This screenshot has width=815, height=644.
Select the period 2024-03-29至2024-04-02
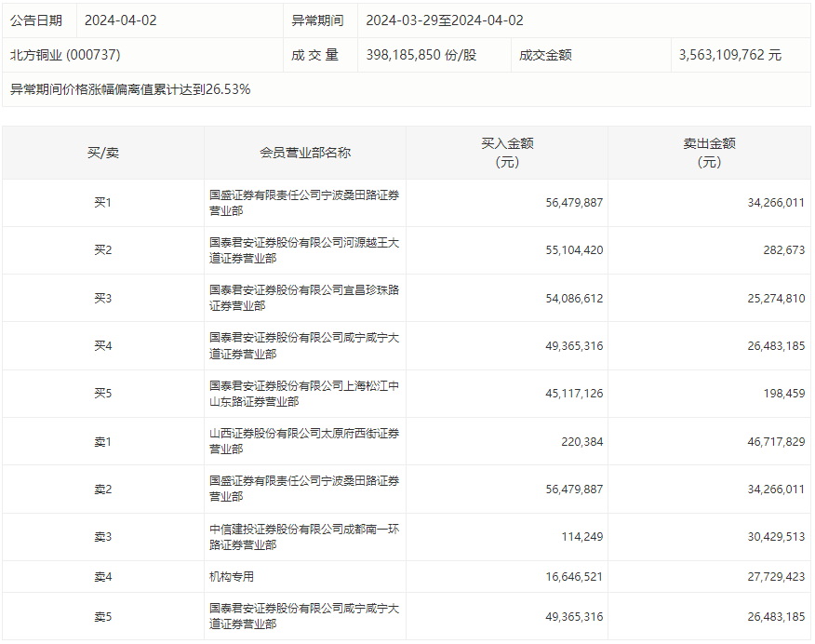tap(445, 20)
